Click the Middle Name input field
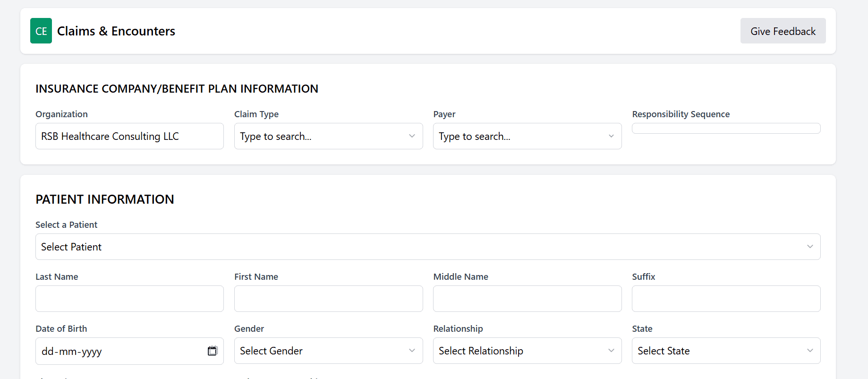868x379 pixels. tap(527, 299)
